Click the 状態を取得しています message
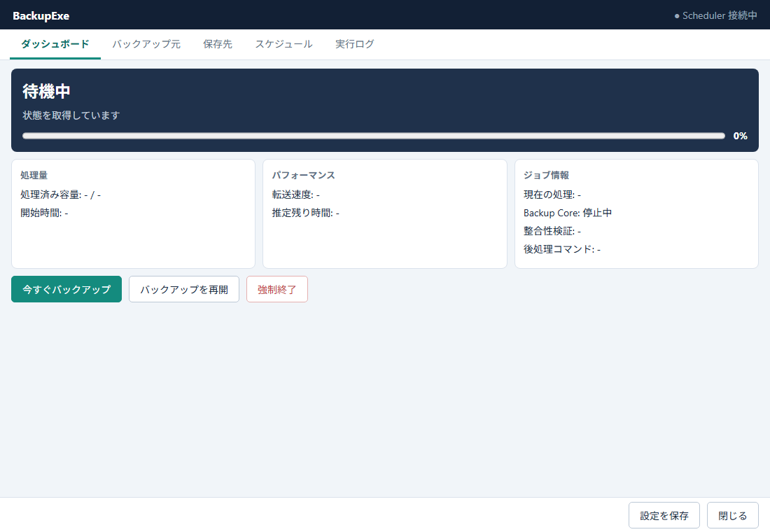 [71, 115]
